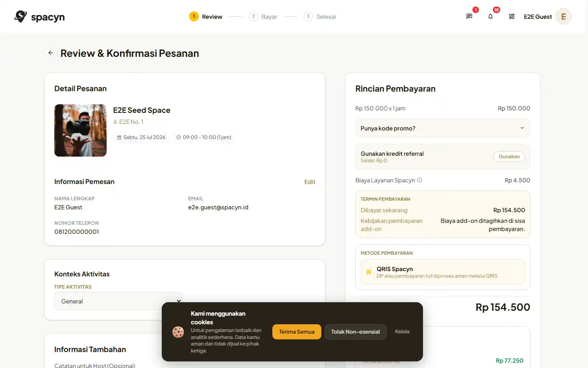Open the chat messages icon
588x368 pixels.
click(x=469, y=16)
